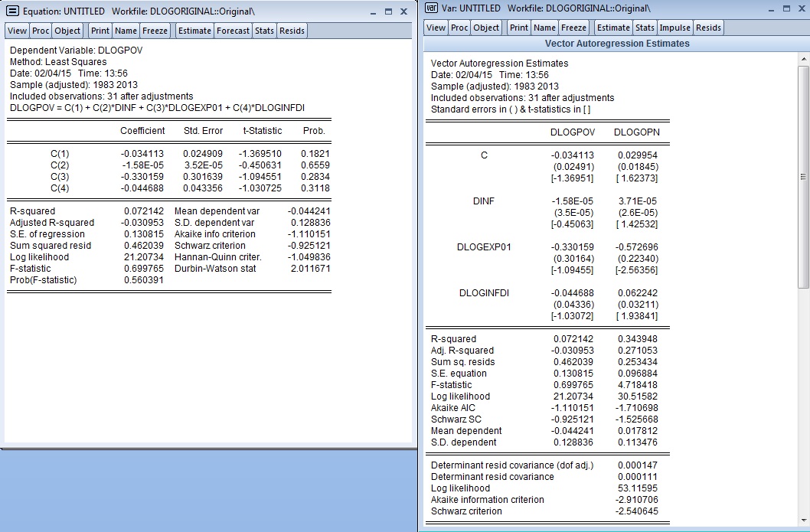The height and width of the screenshot is (532, 810).
Task: Select C(3) t-Statistic -1.094551
Action: (260, 177)
